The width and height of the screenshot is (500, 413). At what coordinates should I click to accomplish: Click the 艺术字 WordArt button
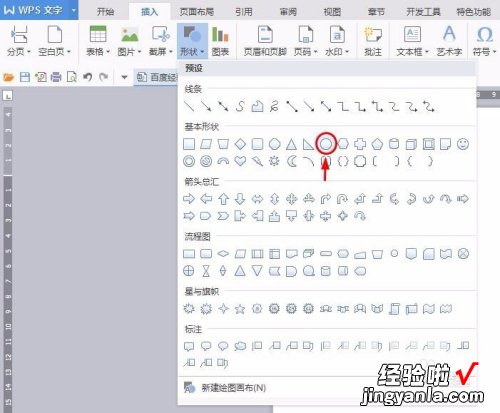tap(449, 41)
